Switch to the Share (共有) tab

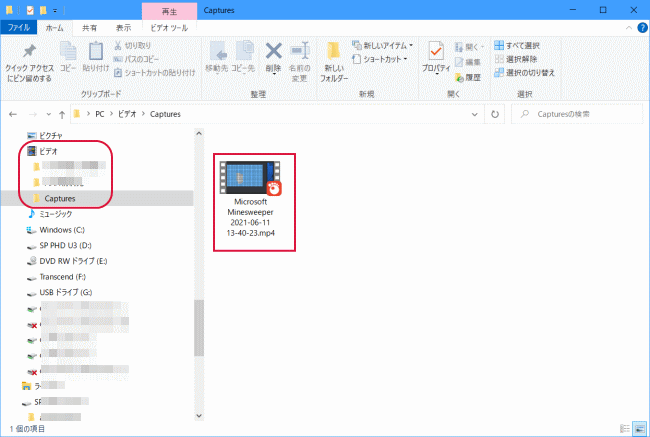coord(89,28)
